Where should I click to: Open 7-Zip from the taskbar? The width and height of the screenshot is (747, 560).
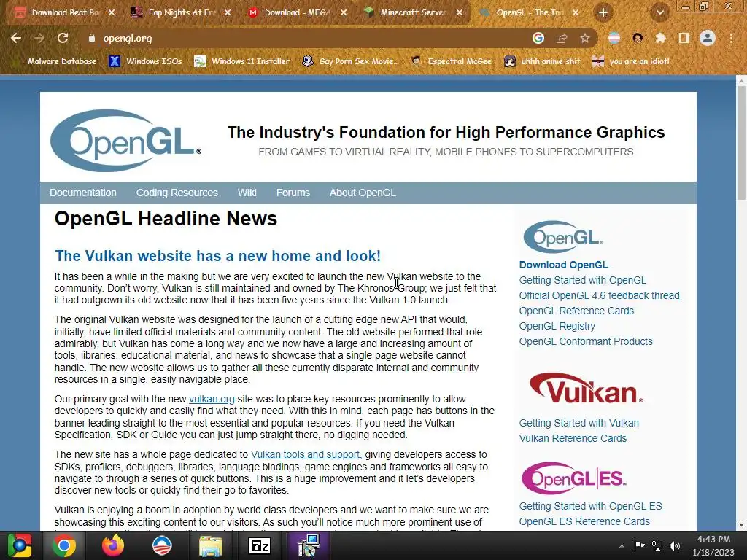[x=260, y=545]
